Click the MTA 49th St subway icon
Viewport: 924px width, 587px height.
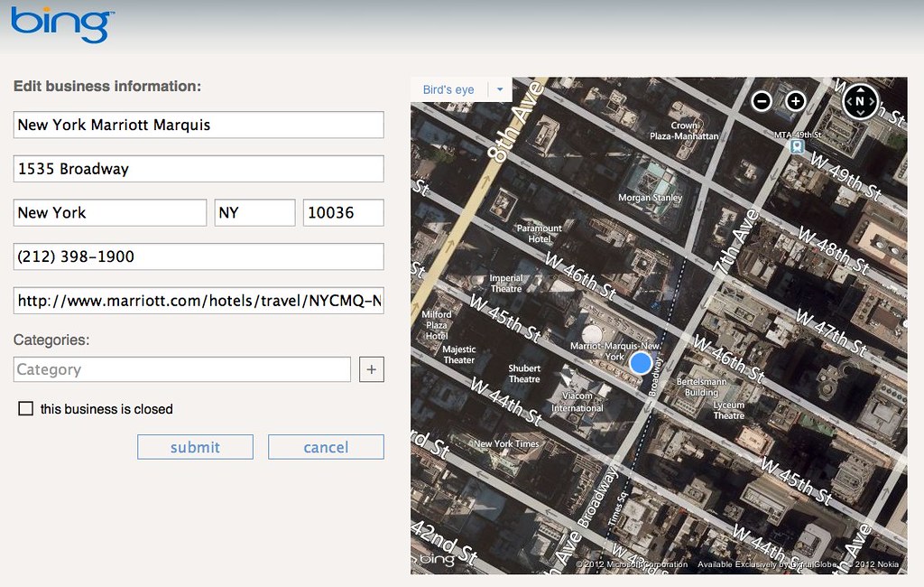coord(798,145)
